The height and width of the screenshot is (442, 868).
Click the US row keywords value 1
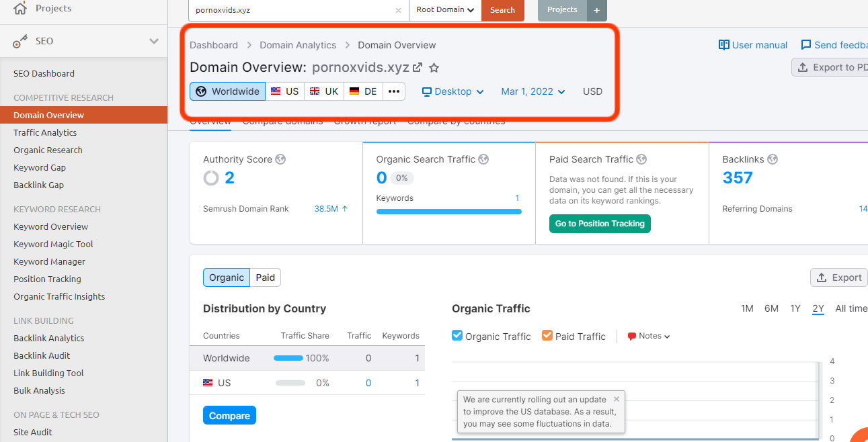pos(417,383)
